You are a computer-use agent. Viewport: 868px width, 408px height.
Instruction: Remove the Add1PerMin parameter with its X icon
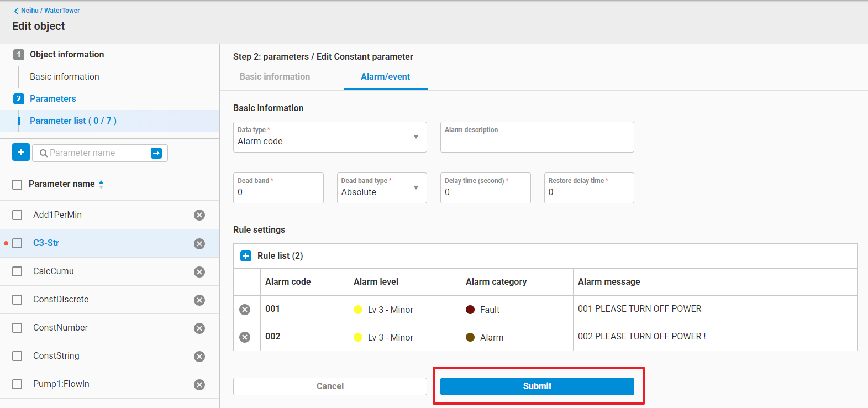point(199,215)
